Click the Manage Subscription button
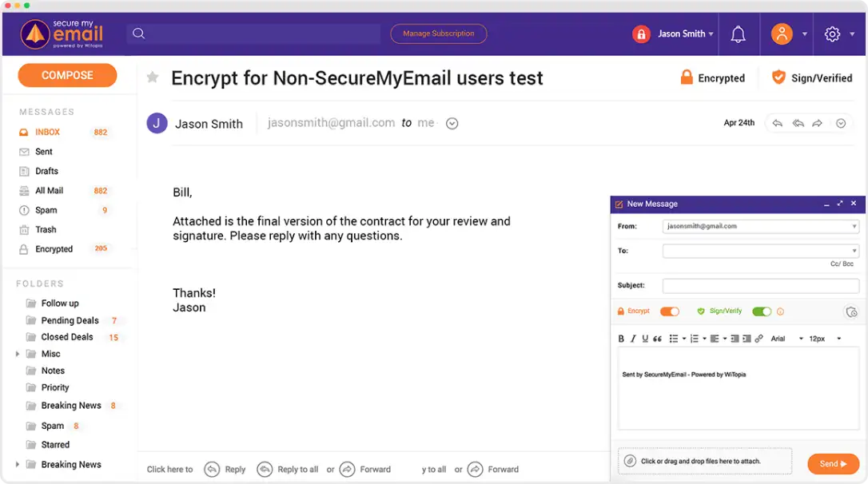This screenshot has height=484, width=868. click(x=438, y=34)
